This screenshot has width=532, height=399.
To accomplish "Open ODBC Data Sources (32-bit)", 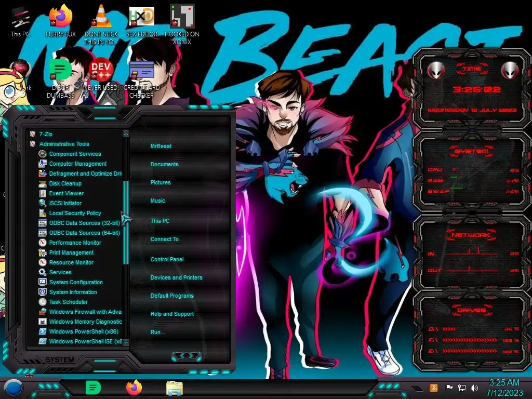I will 84,223.
